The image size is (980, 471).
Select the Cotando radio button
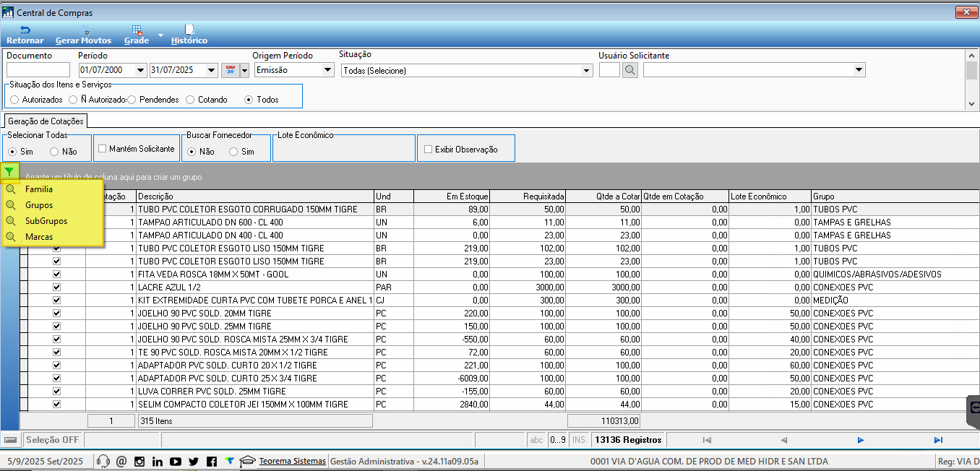point(191,100)
